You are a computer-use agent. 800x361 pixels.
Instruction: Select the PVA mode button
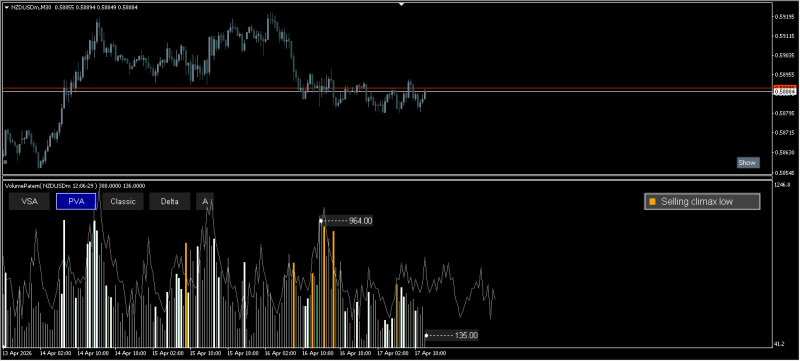[x=76, y=201]
